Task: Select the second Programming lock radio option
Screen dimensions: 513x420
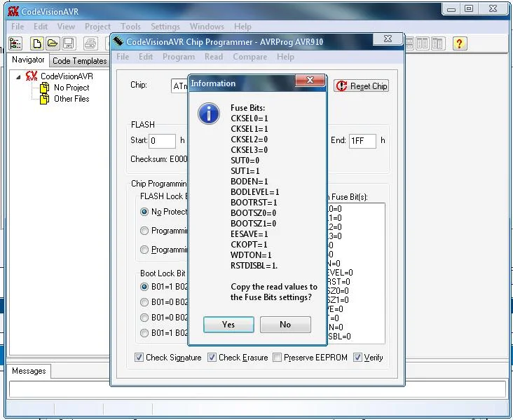Action: [x=144, y=231]
